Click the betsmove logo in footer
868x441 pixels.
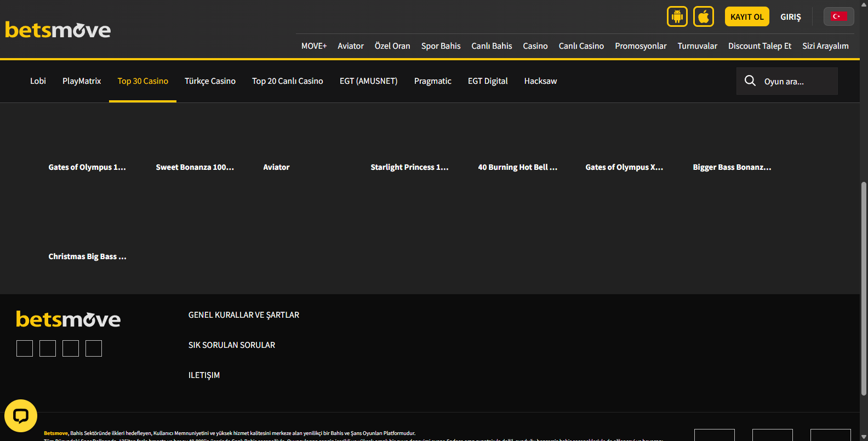(x=68, y=319)
